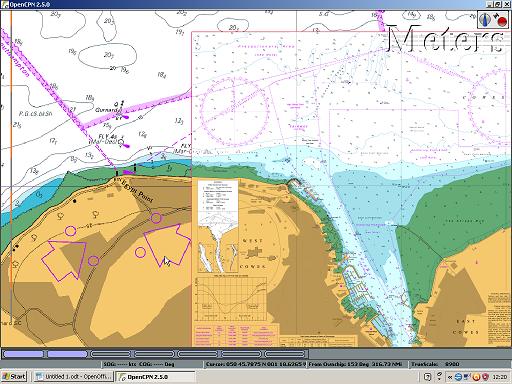Click the pink circle beside the large arrow
This screenshot has width=512, height=384.
pos(140,252)
